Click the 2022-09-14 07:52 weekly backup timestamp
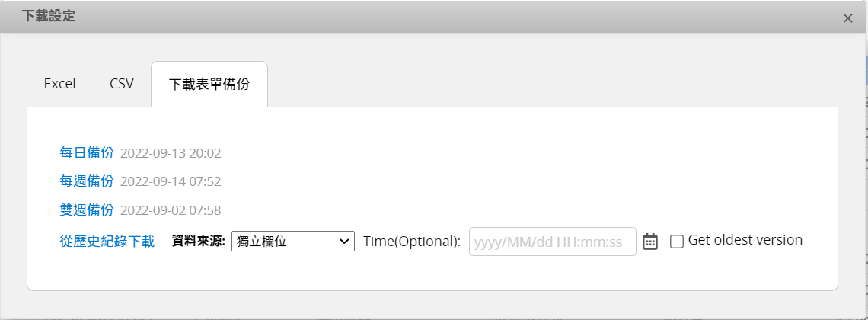The image size is (868, 320). click(x=171, y=181)
